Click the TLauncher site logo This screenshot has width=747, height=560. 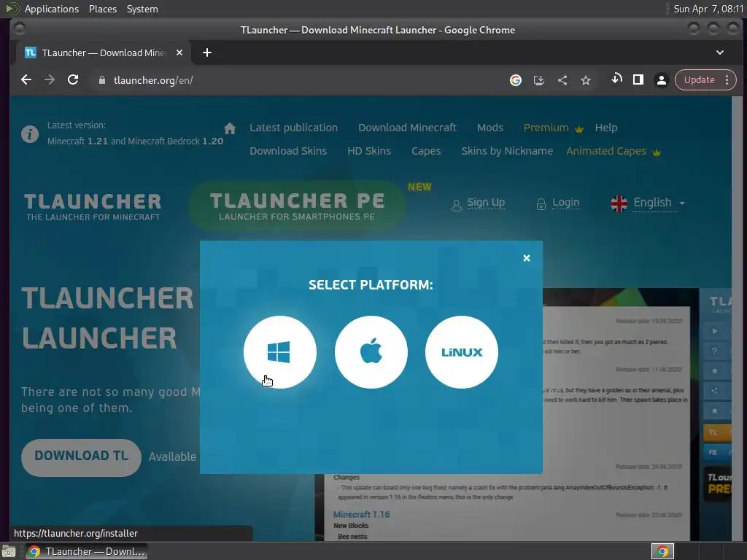[x=93, y=206]
